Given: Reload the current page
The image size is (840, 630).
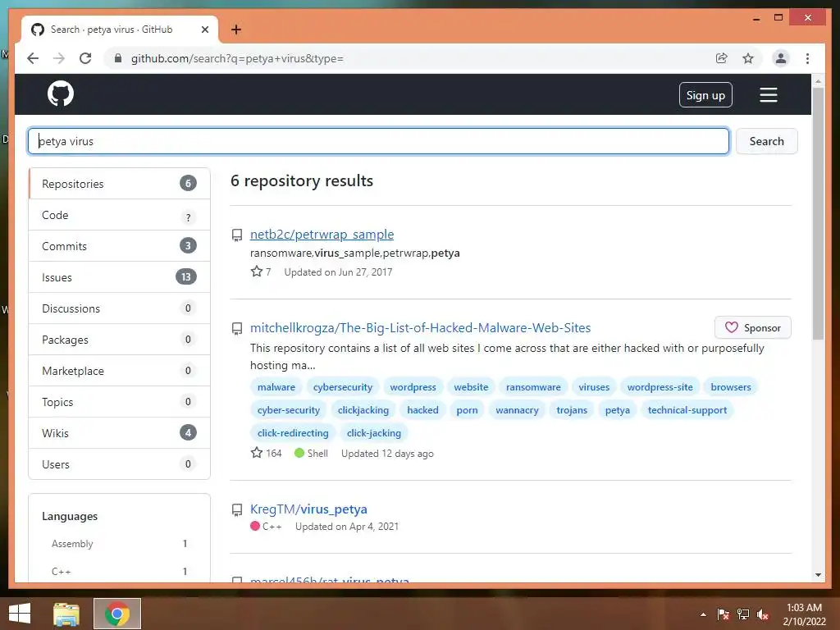Looking at the screenshot, I should [85, 58].
